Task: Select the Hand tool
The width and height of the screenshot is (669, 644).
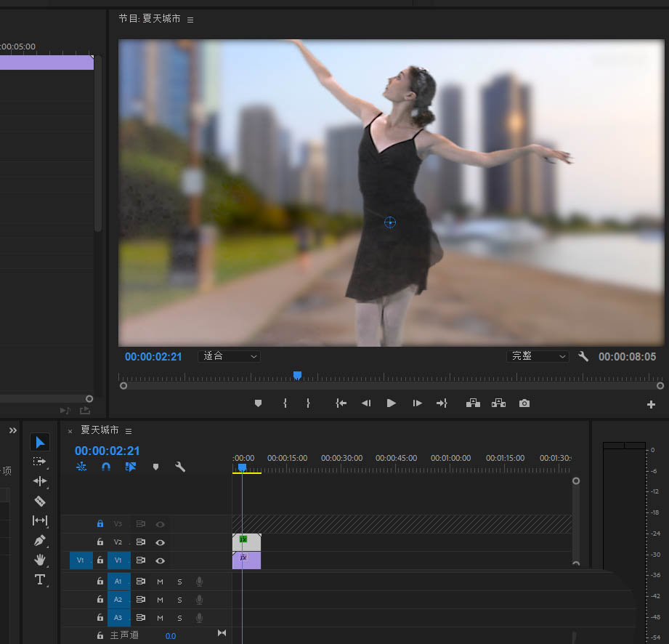Action: [x=40, y=560]
